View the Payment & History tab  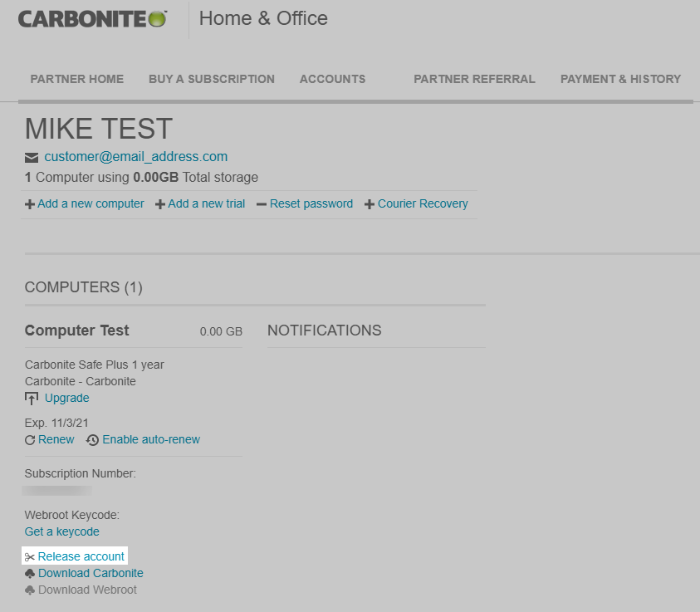pos(620,79)
